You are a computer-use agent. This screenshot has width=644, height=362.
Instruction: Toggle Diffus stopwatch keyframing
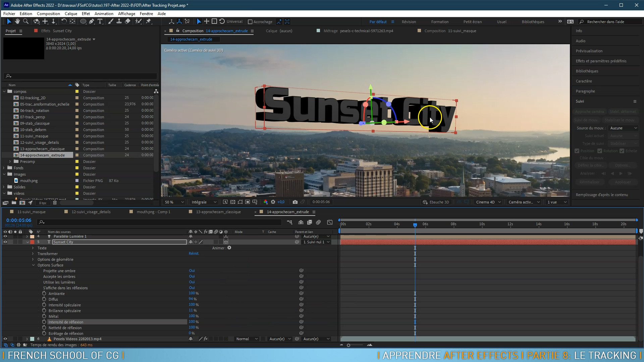(44, 299)
